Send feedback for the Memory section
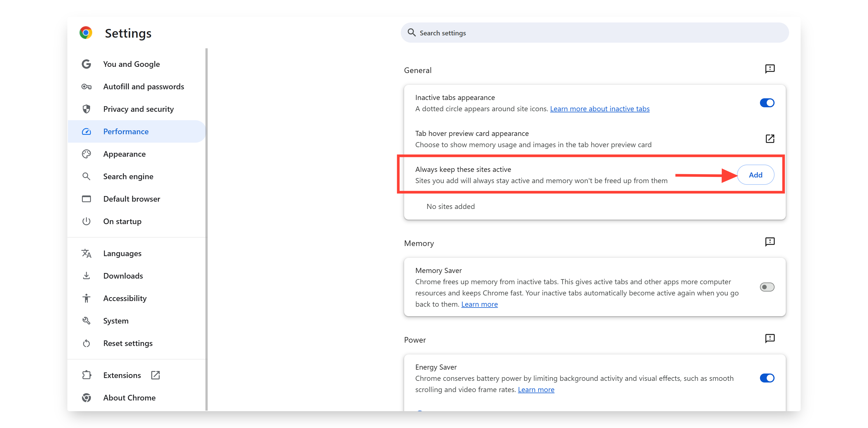 pos(769,242)
